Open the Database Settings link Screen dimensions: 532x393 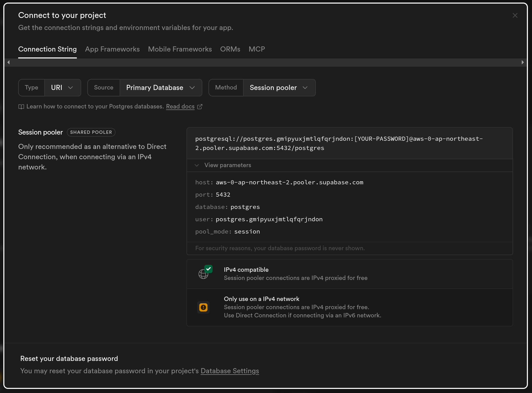click(x=230, y=371)
